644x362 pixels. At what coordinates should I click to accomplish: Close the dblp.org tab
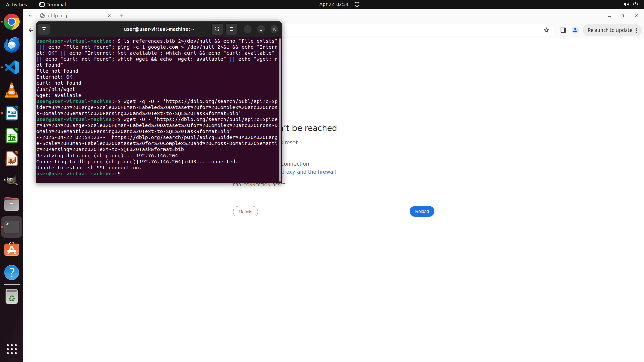tap(109, 16)
